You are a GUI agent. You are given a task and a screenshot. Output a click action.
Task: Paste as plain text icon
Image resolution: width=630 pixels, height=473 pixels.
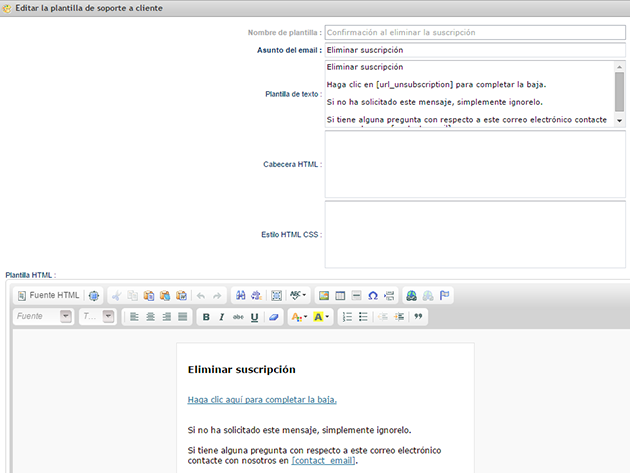[165, 296]
